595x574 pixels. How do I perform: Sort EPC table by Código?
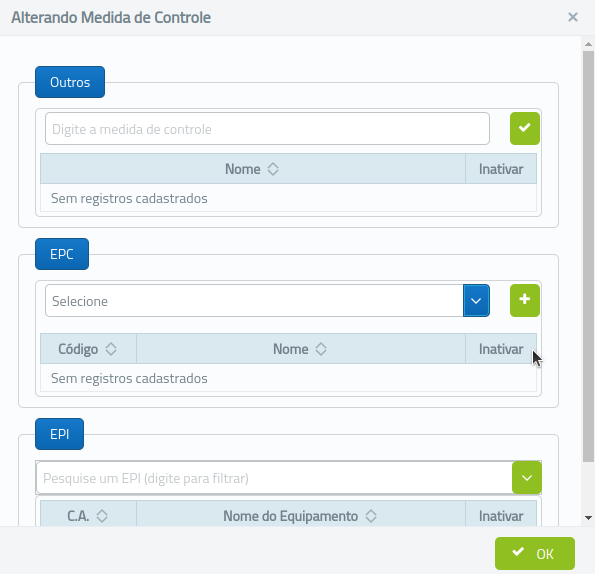(x=88, y=349)
